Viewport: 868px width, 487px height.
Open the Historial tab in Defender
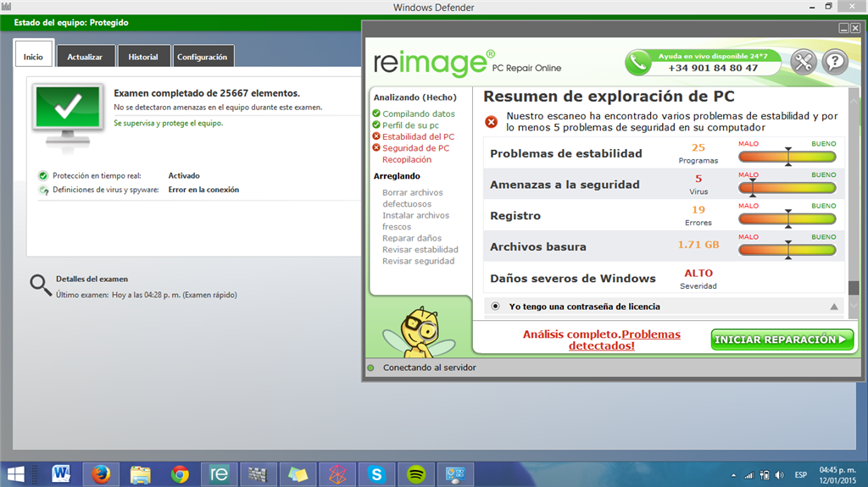pyautogui.click(x=142, y=57)
